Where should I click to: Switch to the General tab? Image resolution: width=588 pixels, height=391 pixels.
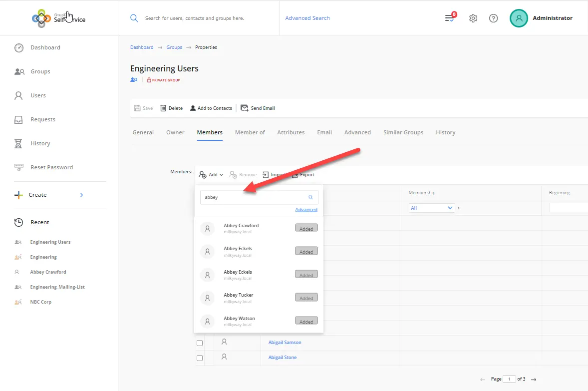tap(143, 132)
